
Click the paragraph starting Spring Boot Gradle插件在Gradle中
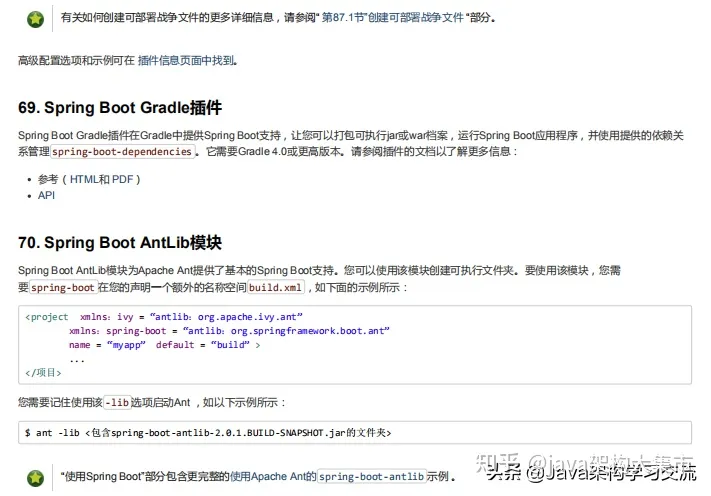tap(351, 143)
